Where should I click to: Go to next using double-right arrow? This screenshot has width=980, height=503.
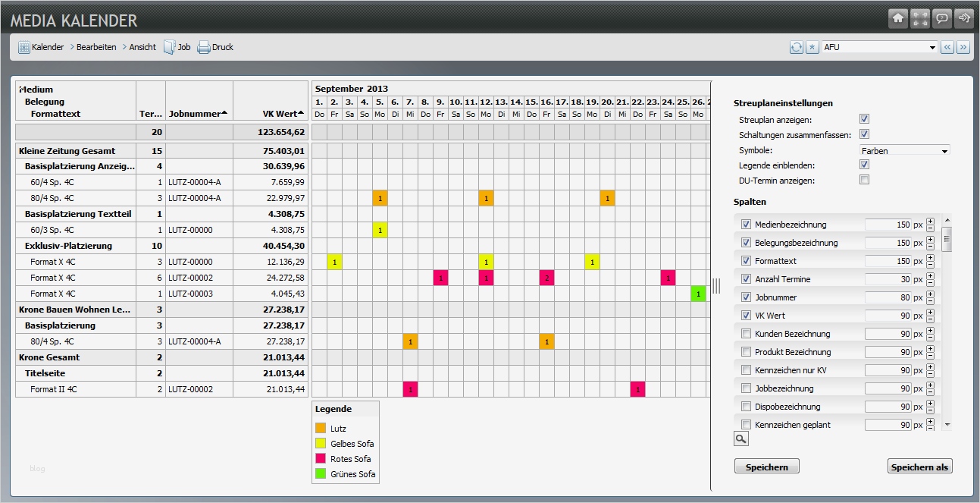coord(963,47)
